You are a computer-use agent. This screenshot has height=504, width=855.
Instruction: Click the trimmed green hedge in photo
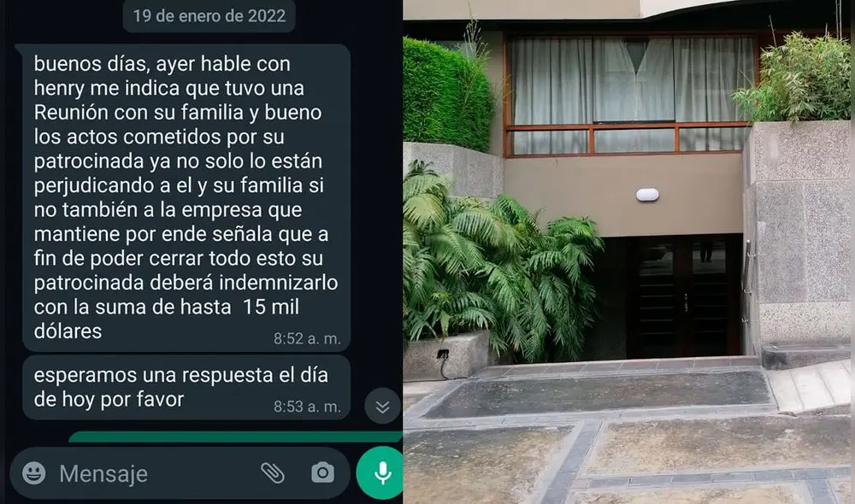click(x=447, y=94)
